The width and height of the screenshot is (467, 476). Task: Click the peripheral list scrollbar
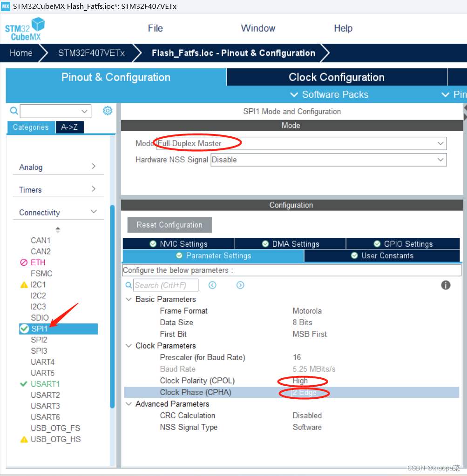(112, 307)
